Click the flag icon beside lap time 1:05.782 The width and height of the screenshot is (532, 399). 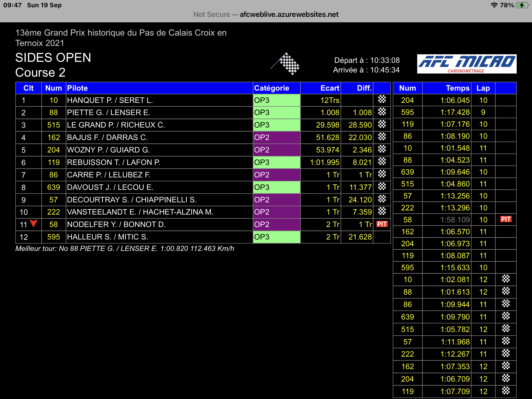[x=506, y=329]
